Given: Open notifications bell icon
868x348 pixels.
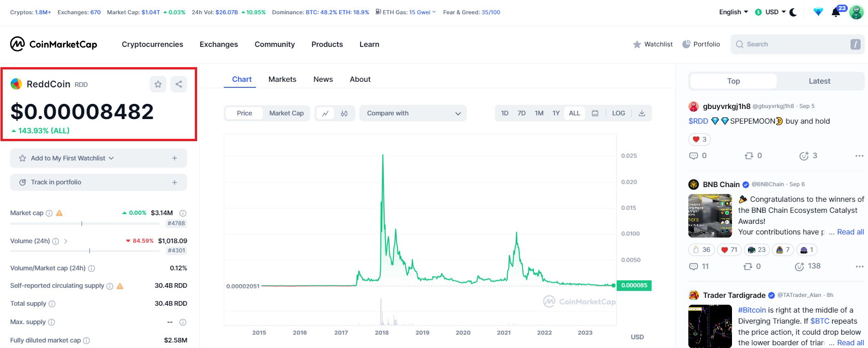Looking at the screenshot, I should tap(836, 12).
